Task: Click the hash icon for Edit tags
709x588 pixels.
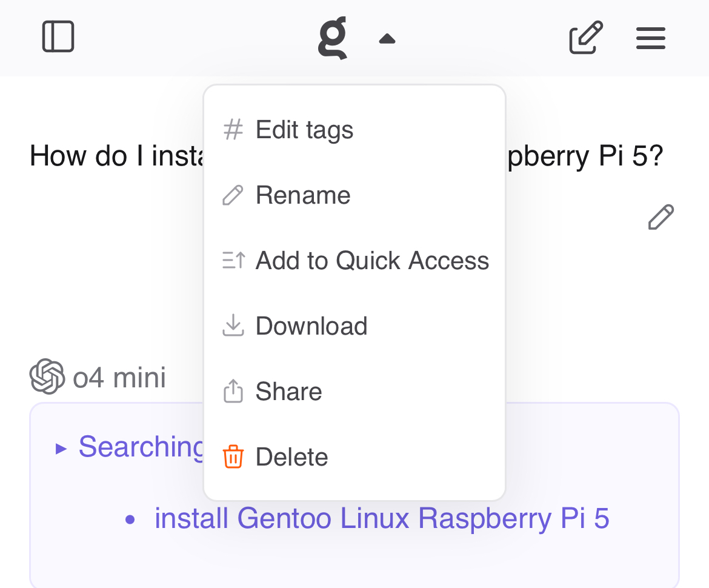Action: click(233, 130)
